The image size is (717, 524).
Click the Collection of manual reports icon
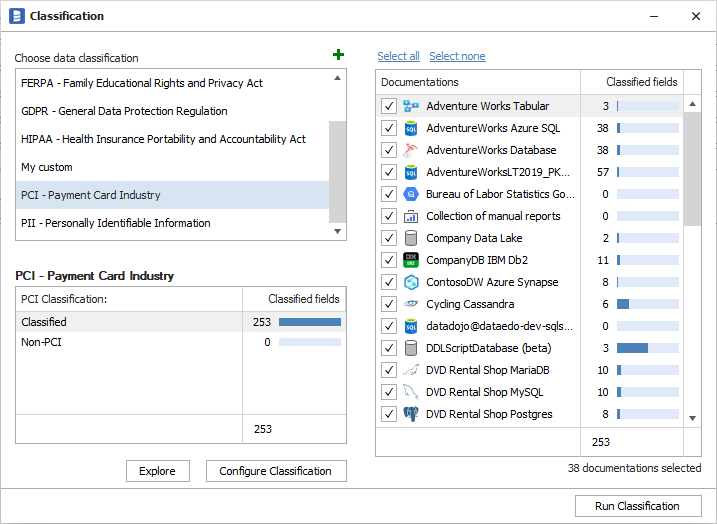(x=410, y=216)
